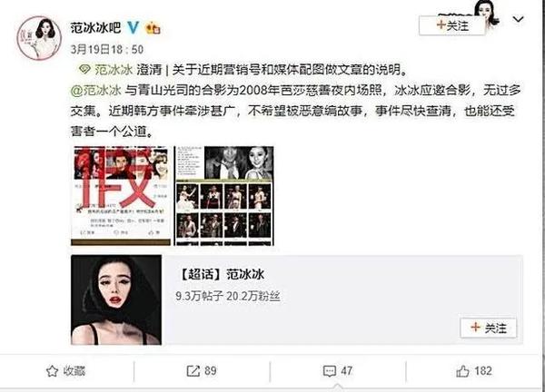Open the 范冰冰 super topic tag link

(114, 70)
